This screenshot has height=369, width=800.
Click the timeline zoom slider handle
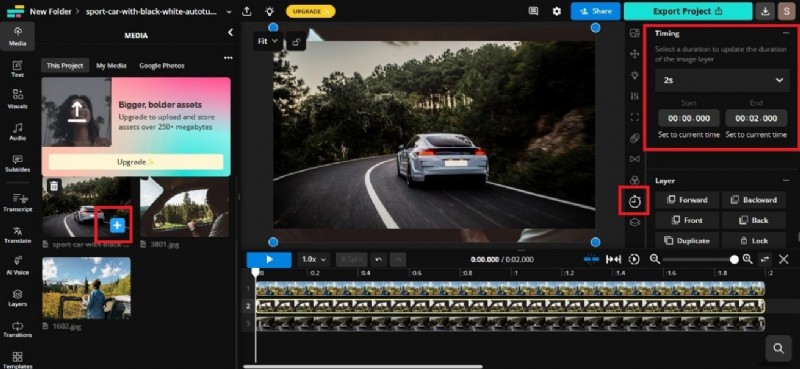click(x=734, y=259)
